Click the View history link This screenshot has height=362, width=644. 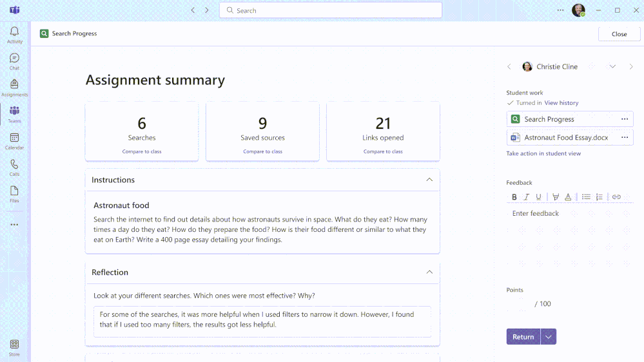pyautogui.click(x=561, y=103)
